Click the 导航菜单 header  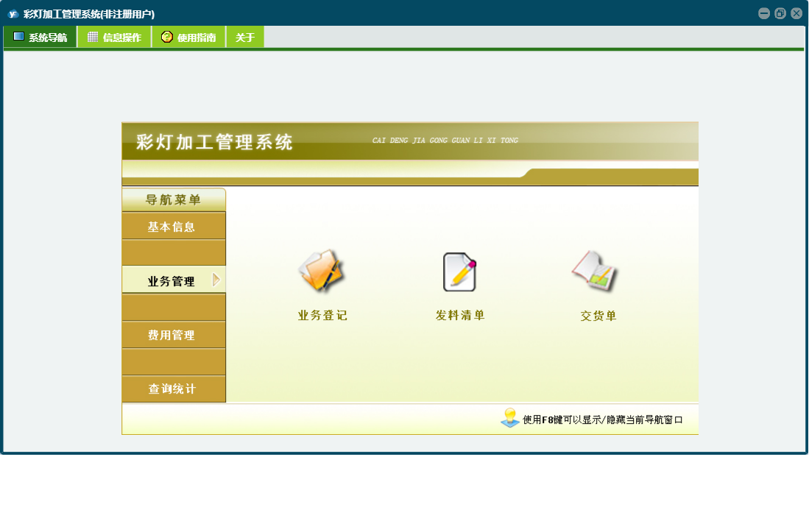[173, 199]
